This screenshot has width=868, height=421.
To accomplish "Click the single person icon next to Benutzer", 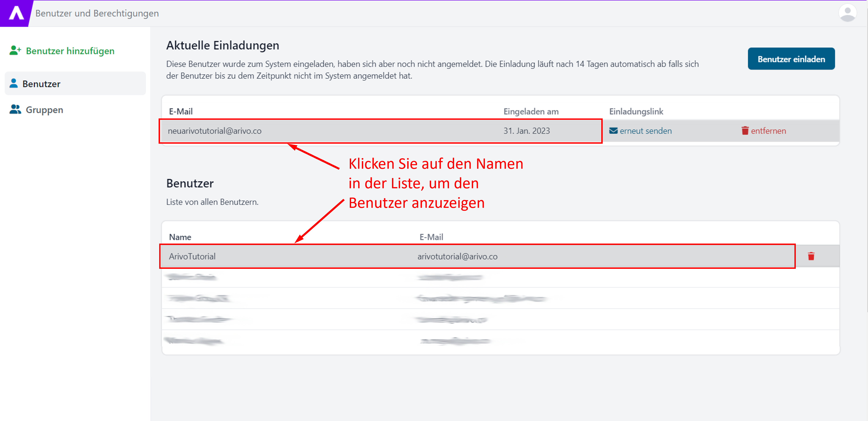I will coord(13,83).
